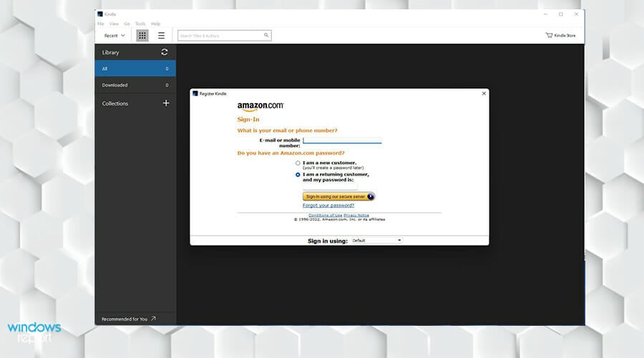This screenshot has height=358, width=644.
Task: Click 'Forgot your password?' link
Action: point(328,205)
